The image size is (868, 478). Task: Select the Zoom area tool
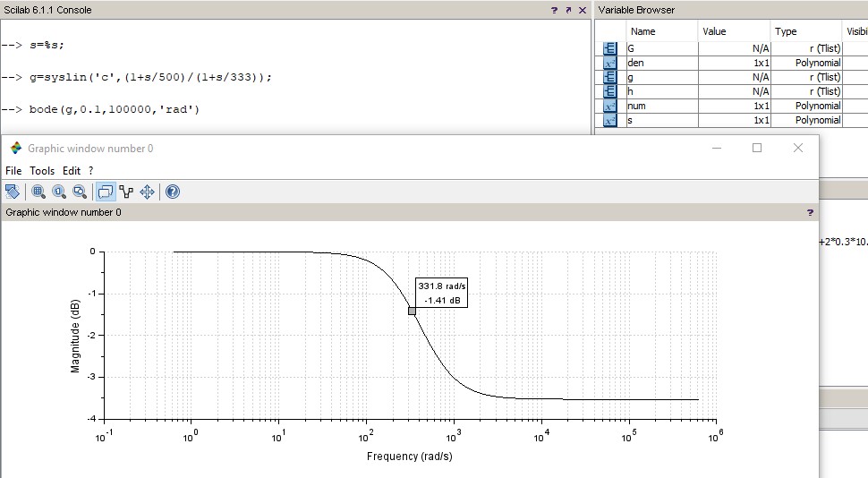click(38, 192)
